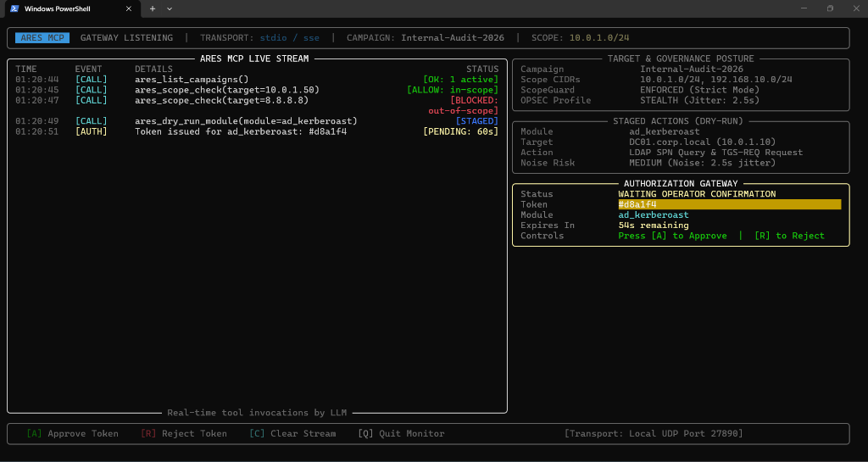Click the Token issued for ad_kerberoast entry
The image size is (868, 462).
coord(241,131)
